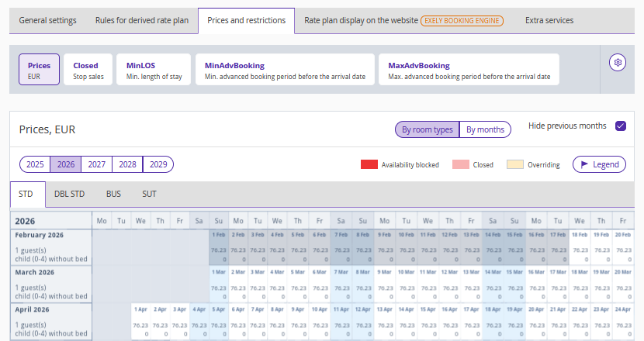Select By room types view
The height and width of the screenshot is (341, 644).
pyautogui.click(x=427, y=129)
